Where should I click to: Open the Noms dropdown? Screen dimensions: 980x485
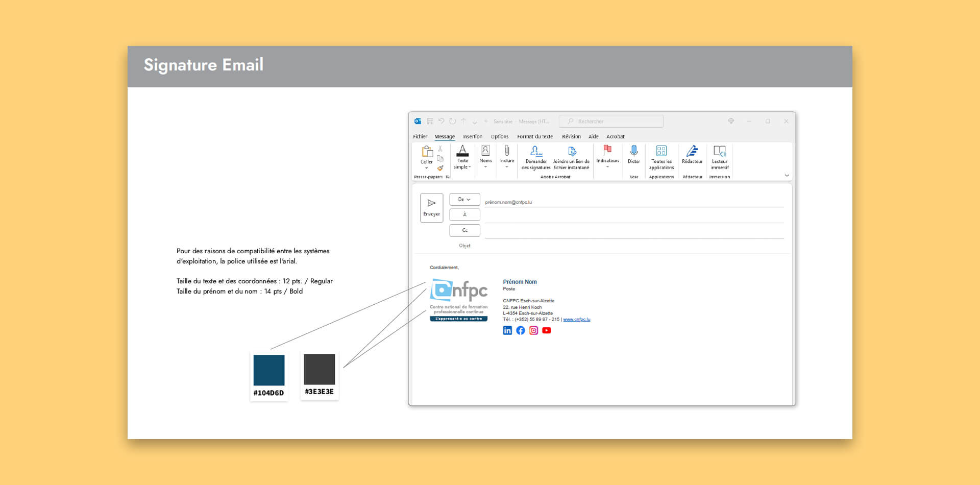[485, 157]
